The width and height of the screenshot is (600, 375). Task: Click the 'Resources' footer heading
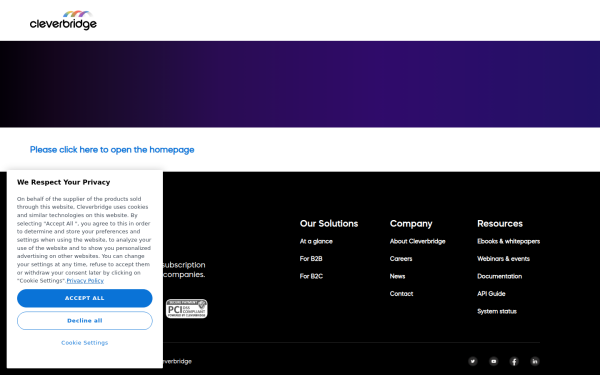(500, 223)
